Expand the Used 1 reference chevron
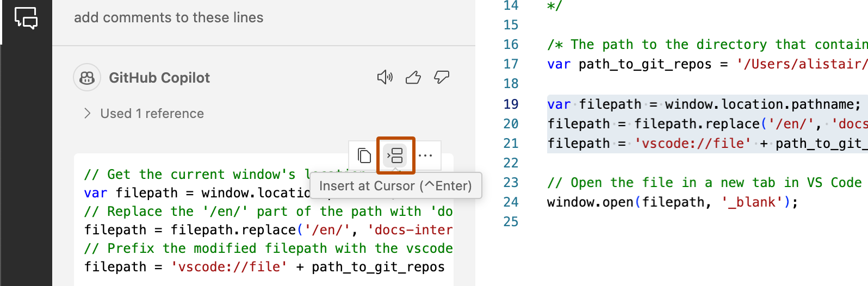Viewport: 868px width, 286px height. click(87, 113)
